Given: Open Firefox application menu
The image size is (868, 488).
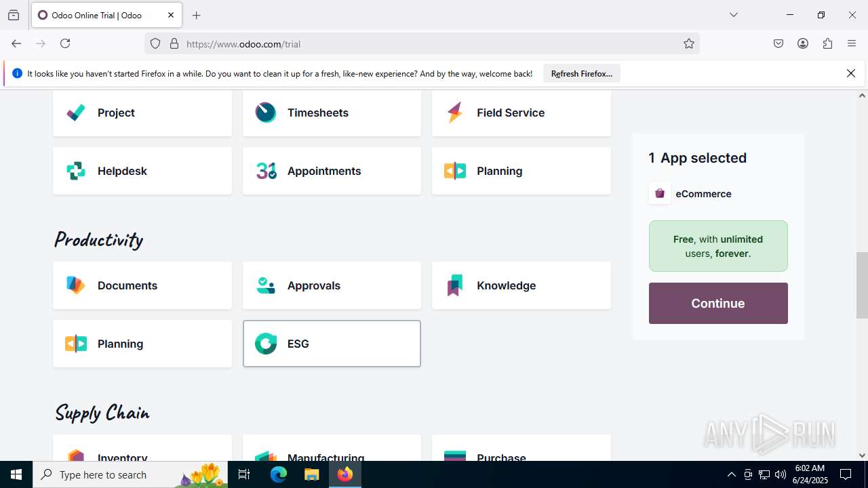Looking at the screenshot, I should (x=852, y=43).
